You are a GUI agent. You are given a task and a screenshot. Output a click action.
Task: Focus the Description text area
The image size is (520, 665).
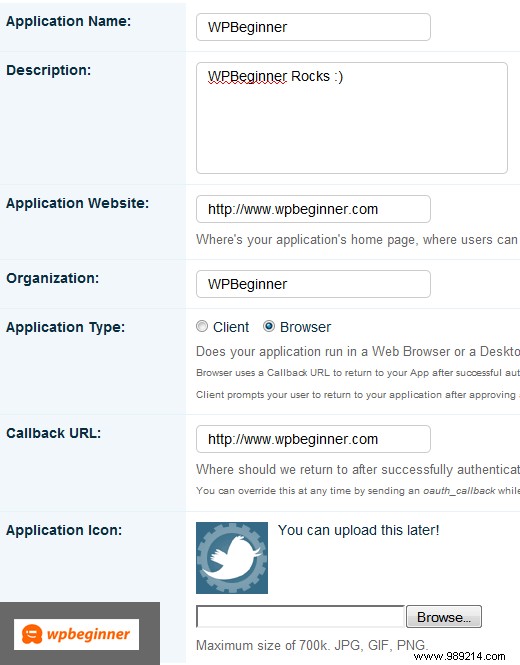coord(352,118)
